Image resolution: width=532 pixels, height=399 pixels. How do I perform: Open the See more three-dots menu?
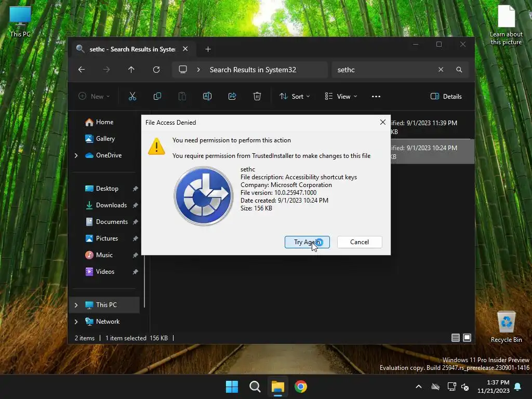coord(376,96)
